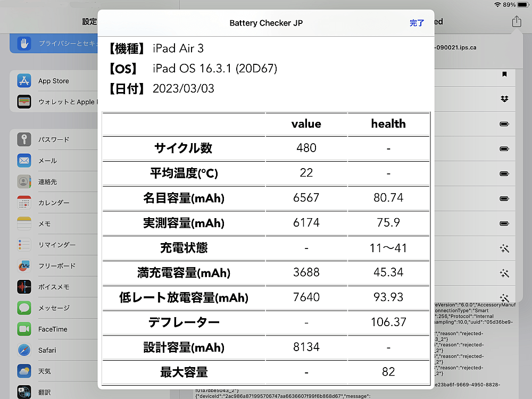Viewport: 532px width, 399px height.
Task: Open the メモ notes icon
Action: coord(24,223)
